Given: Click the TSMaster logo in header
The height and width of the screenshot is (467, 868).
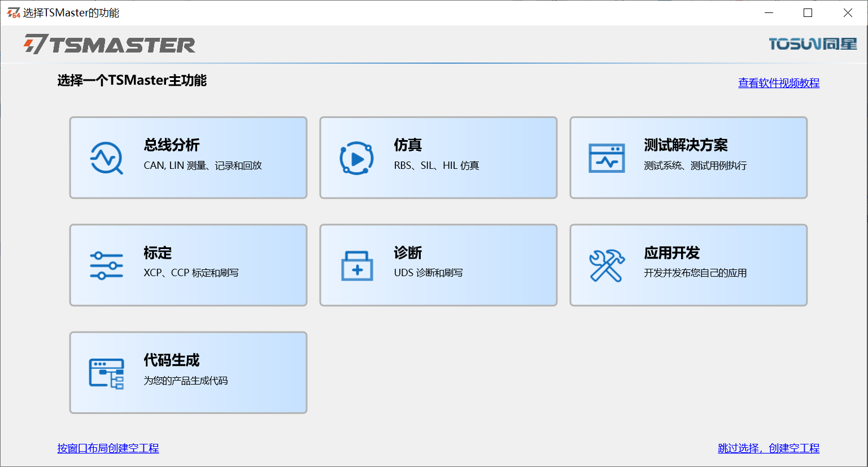Looking at the screenshot, I should coord(110,44).
